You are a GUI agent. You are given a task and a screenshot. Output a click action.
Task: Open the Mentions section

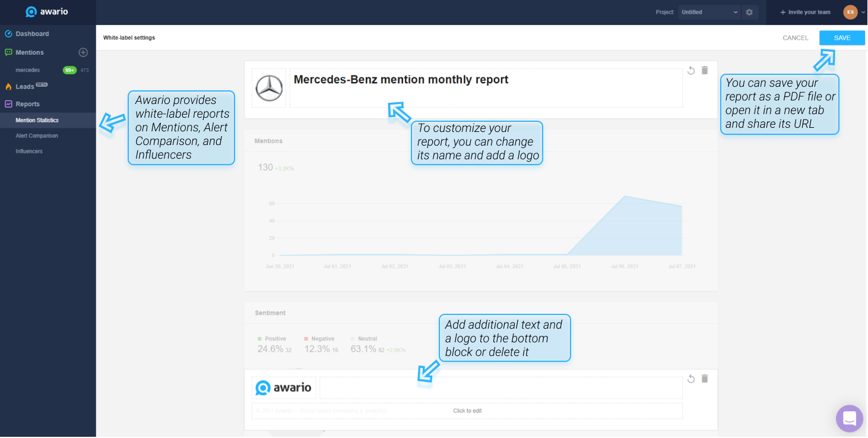[x=30, y=52]
